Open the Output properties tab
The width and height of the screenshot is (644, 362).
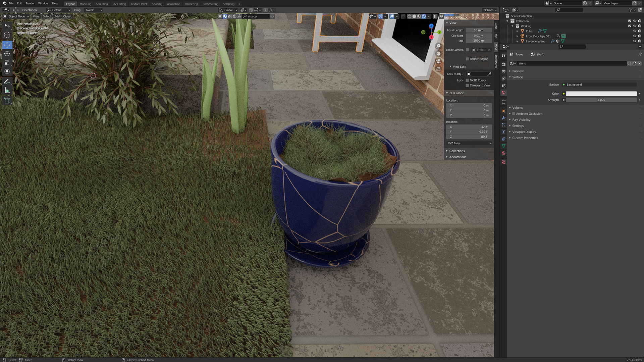pyautogui.click(x=503, y=71)
